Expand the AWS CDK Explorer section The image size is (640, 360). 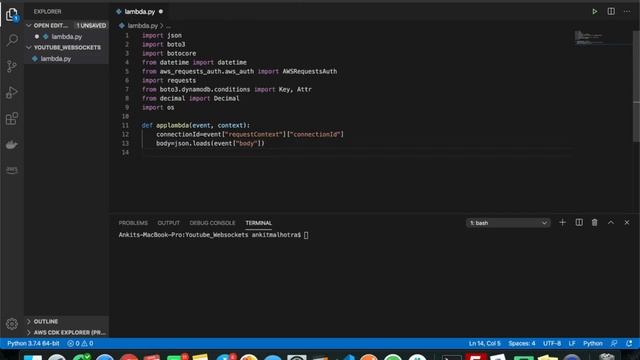[67, 332]
